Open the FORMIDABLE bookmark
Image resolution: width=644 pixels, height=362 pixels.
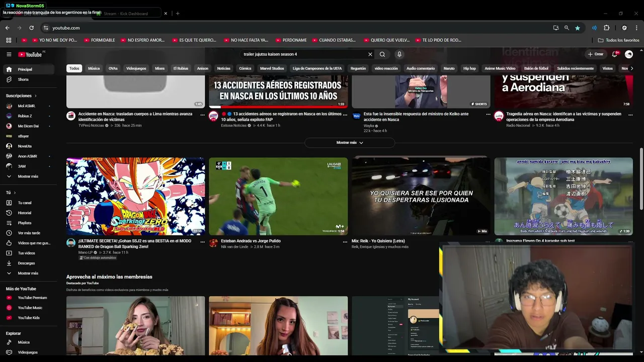100,40
